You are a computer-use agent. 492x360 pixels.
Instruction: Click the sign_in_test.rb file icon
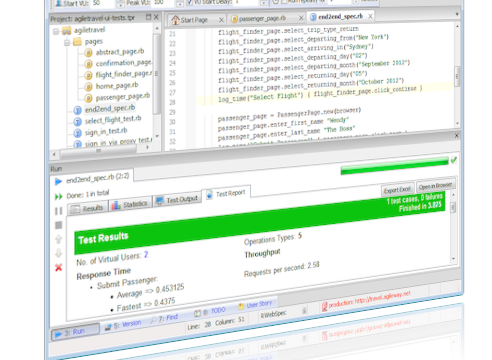(77, 133)
